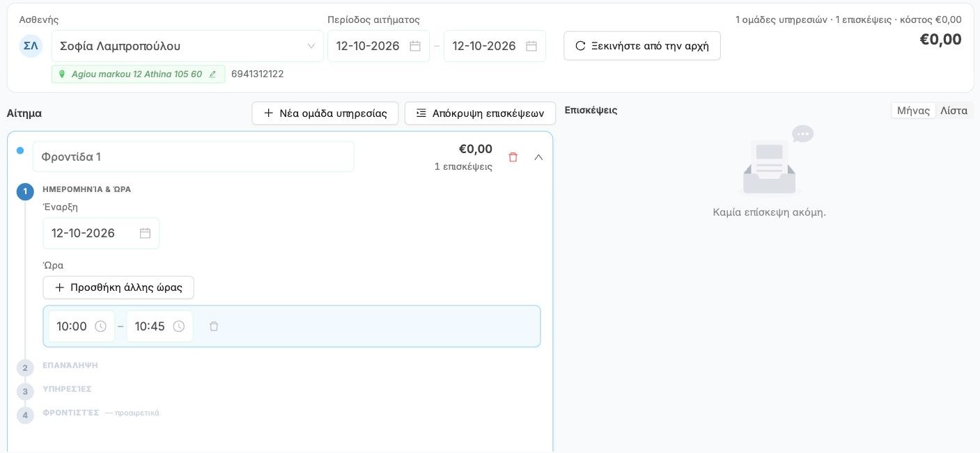The width and height of the screenshot is (980, 453).
Task: Collapse the Φροντίδα 1 group chevron
Action: (538, 157)
